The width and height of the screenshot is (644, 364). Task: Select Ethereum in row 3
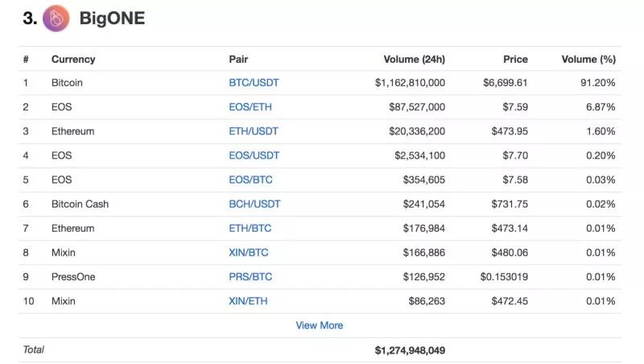tap(72, 131)
